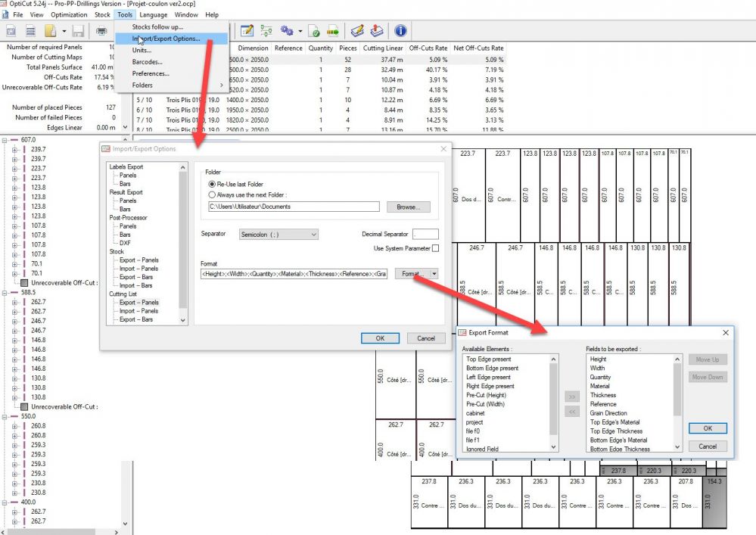Cancel the Import/Export Options dialog
756x535 pixels.
click(426, 338)
